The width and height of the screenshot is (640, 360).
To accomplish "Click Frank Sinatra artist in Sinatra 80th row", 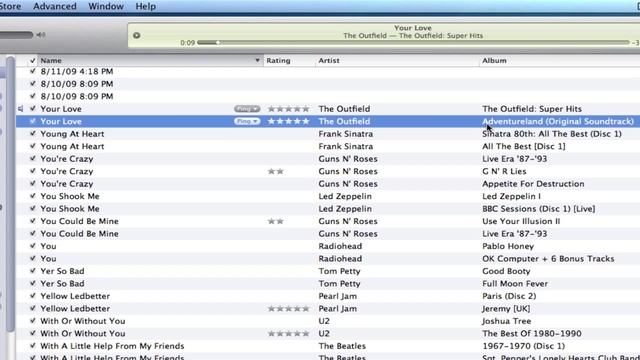I will pos(346,134).
